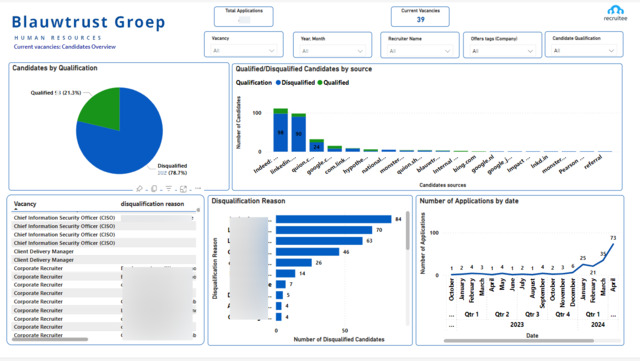The width and height of the screenshot is (640, 361).
Task: Open more options ellipsis in visual header
Action: click(198, 188)
